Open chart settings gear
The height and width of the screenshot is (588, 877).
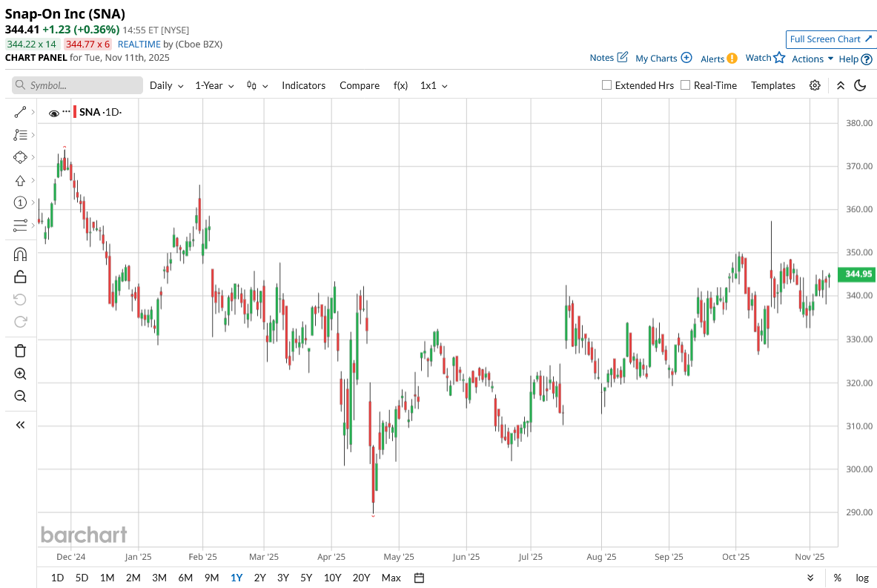tap(815, 85)
